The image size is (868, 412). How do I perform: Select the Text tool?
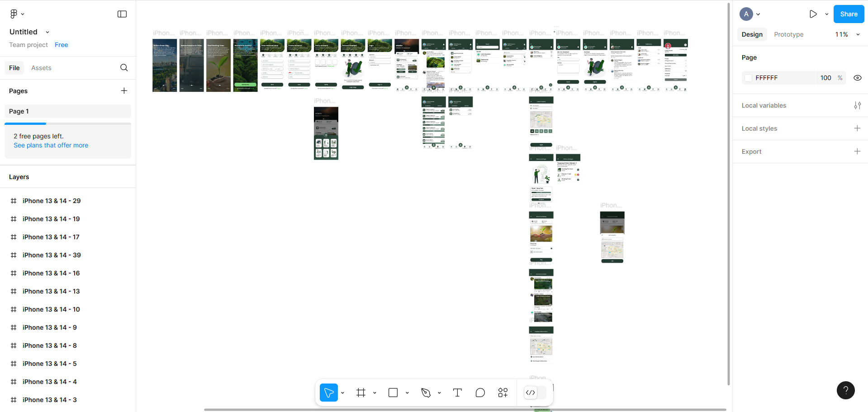coord(457,393)
